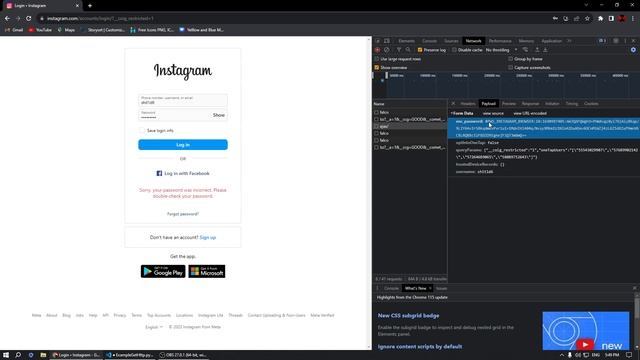Viewport: 640px width, 360px height.
Task: Go back in browser history
Action: click(7, 18)
